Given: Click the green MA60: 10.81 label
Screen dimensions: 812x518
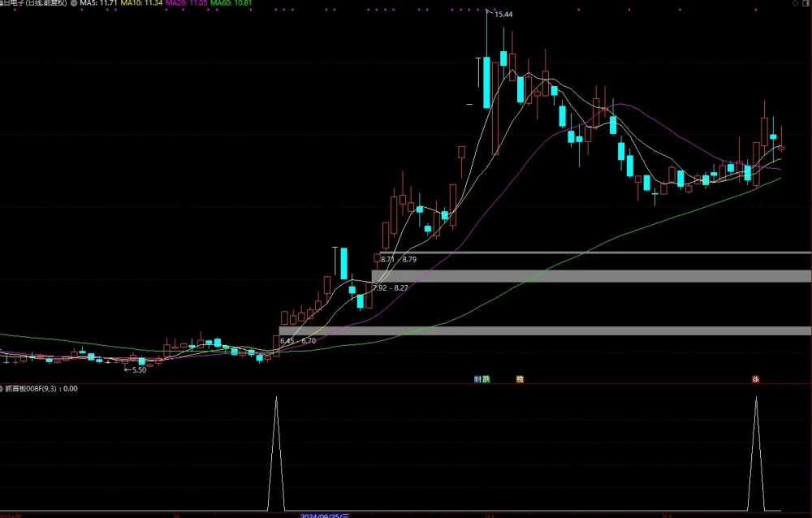Looking at the screenshot, I should [x=231, y=3].
